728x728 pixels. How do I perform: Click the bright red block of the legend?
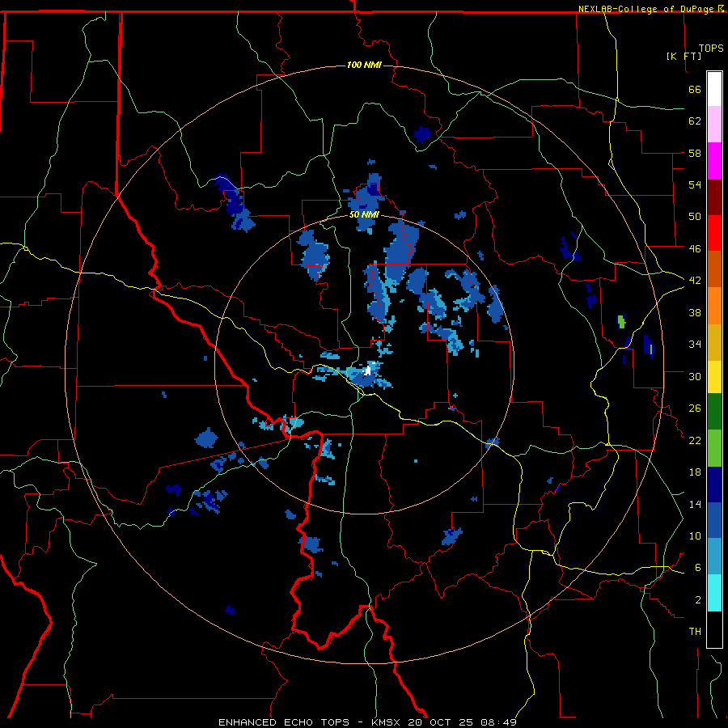coord(714,233)
